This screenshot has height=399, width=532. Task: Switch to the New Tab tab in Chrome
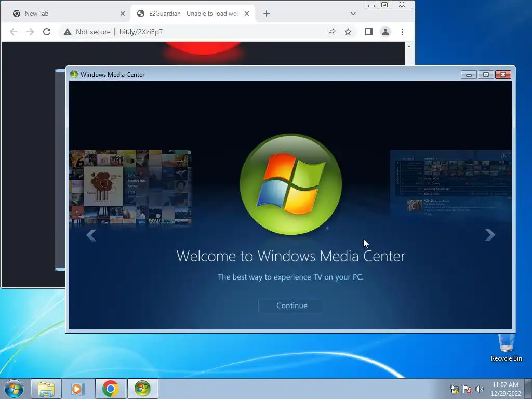(x=64, y=14)
